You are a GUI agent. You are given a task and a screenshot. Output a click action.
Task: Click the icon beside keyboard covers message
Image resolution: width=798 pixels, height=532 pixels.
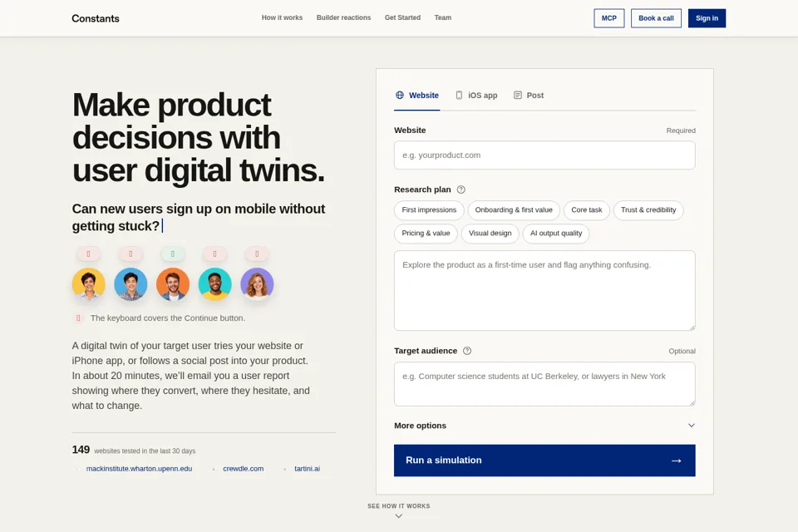click(x=78, y=318)
